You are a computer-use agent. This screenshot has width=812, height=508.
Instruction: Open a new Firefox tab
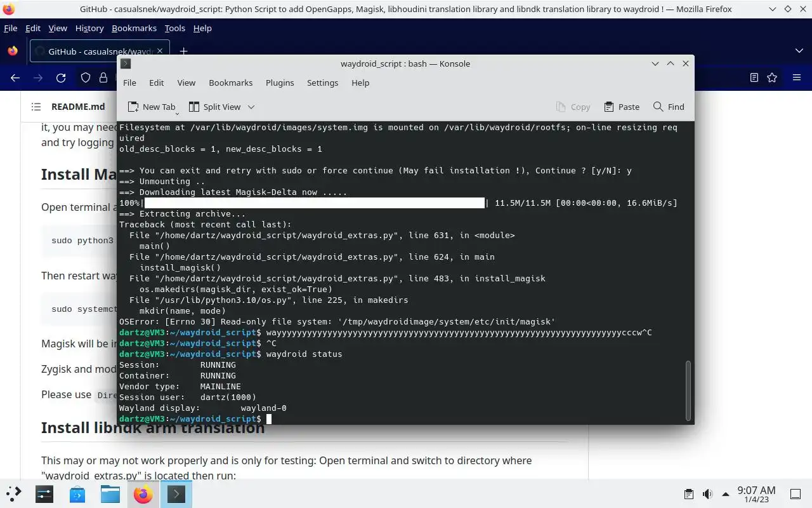click(x=183, y=51)
